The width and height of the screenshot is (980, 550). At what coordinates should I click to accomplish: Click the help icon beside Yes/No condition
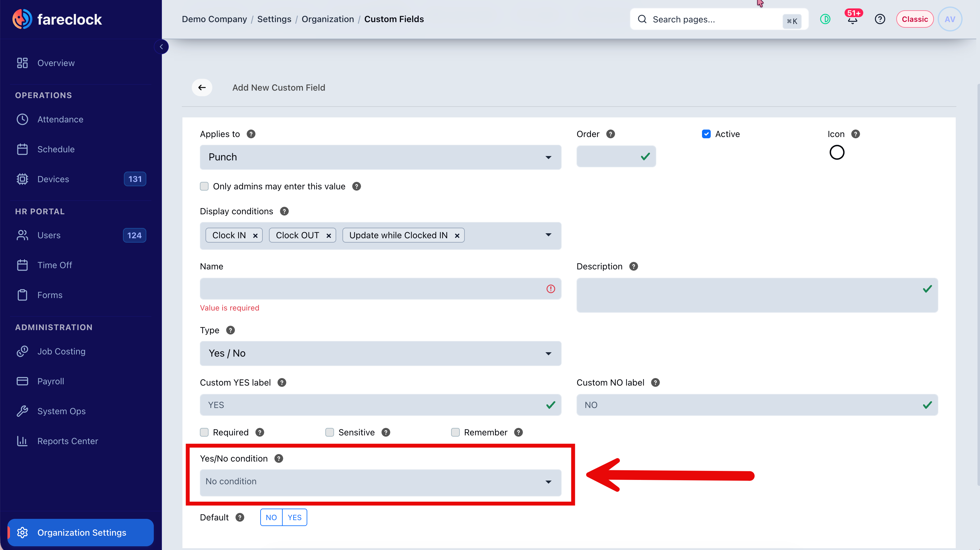(x=279, y=458)
